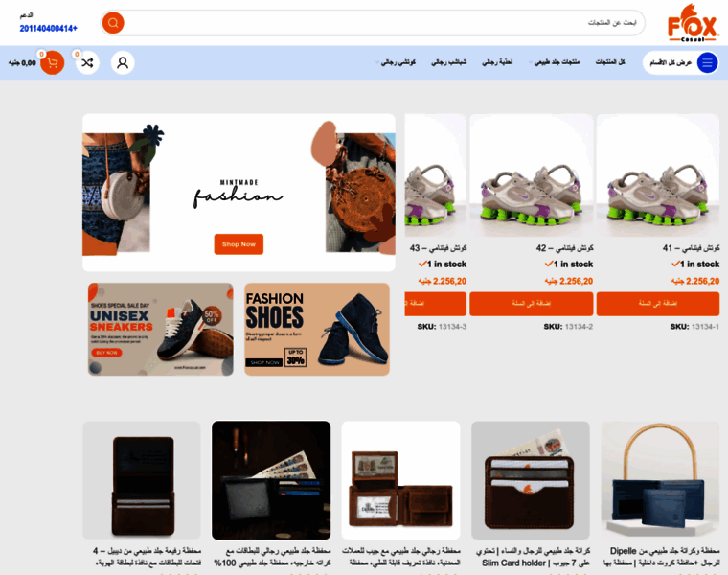Open the compare shuffle icon
This screenshot has width=728, height=575.
tap(87, 62)
